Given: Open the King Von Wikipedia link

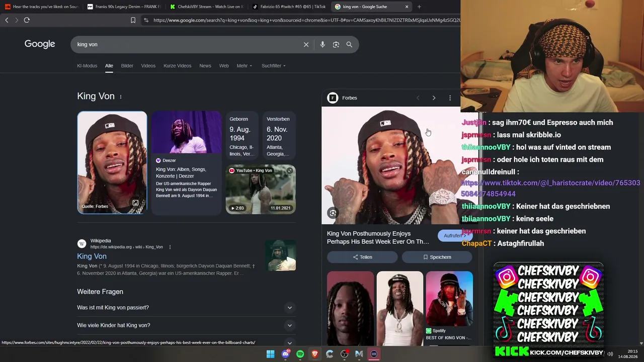Looking at the screenshot, I should (92, 256).
